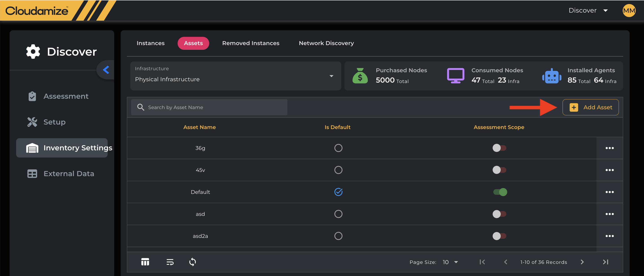Toggle assessment scope for 45v asset
The image size is (644, 276).
click(x=499, y=170)
